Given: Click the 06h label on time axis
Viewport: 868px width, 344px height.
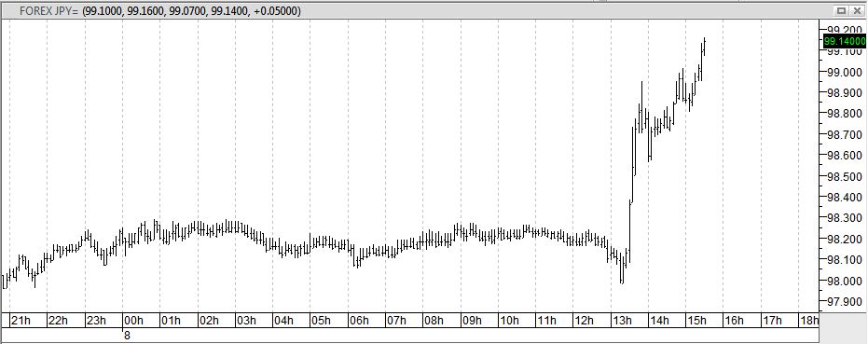Looking at the screenshot, I should [x=359, y=321].
